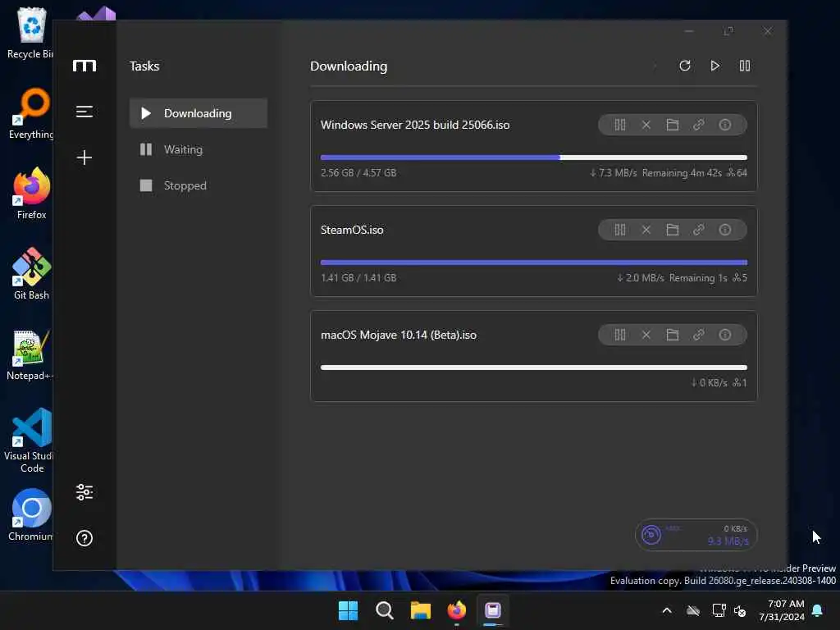Show info for SteamOS.iso task
840x630 pixels.
click(725, 230)
